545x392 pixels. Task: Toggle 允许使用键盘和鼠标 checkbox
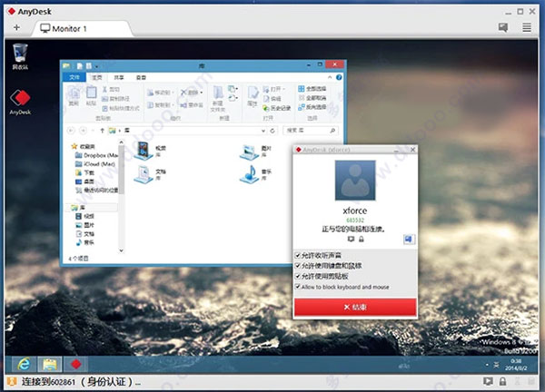coord(297,266)
